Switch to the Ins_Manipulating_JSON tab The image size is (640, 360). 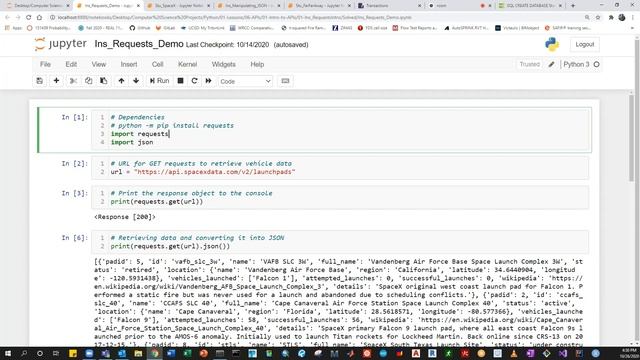249,6
